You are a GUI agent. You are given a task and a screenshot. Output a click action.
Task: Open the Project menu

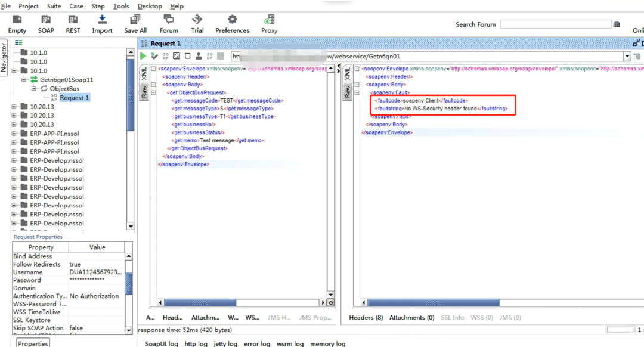[x=29, y=6]
